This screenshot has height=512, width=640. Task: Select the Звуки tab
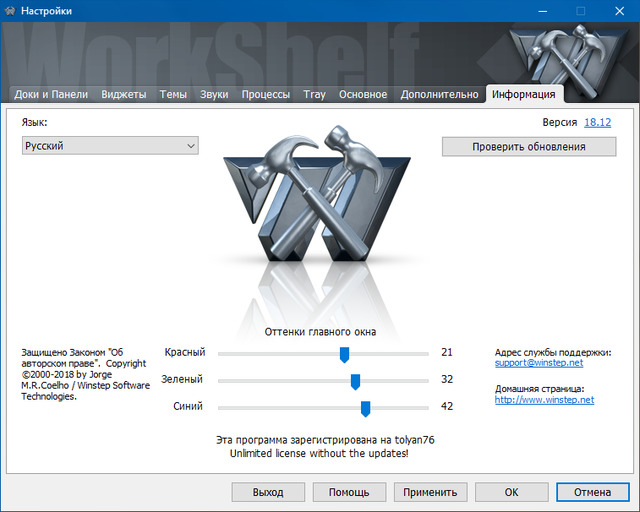[214, 95]
